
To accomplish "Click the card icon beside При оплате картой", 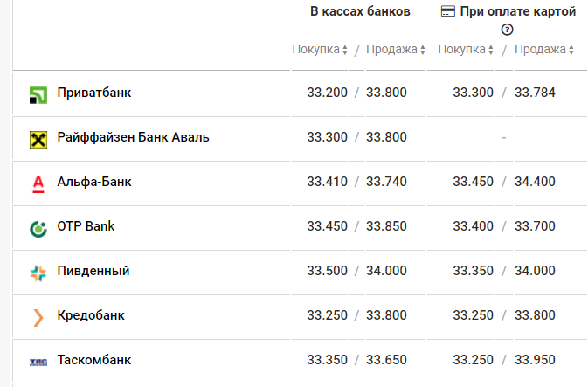I will [x=447, y=11].
